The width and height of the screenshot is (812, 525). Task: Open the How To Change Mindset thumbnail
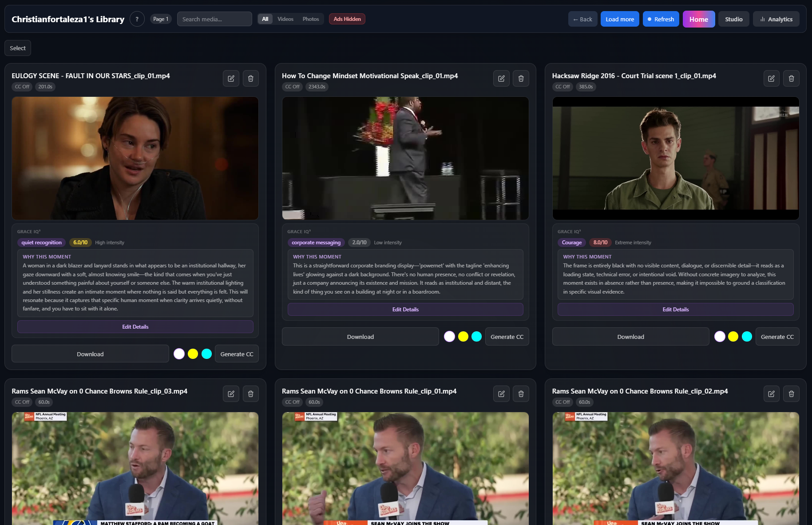(405, 158)
